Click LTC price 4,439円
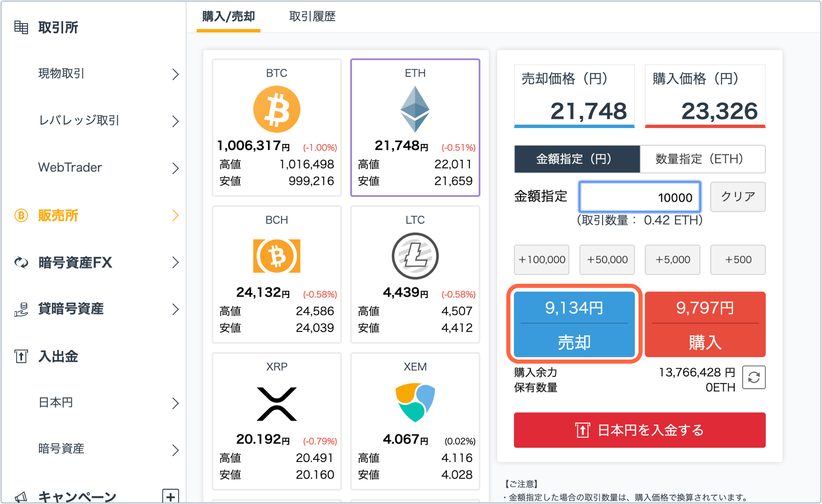 (x=405, y=292)
